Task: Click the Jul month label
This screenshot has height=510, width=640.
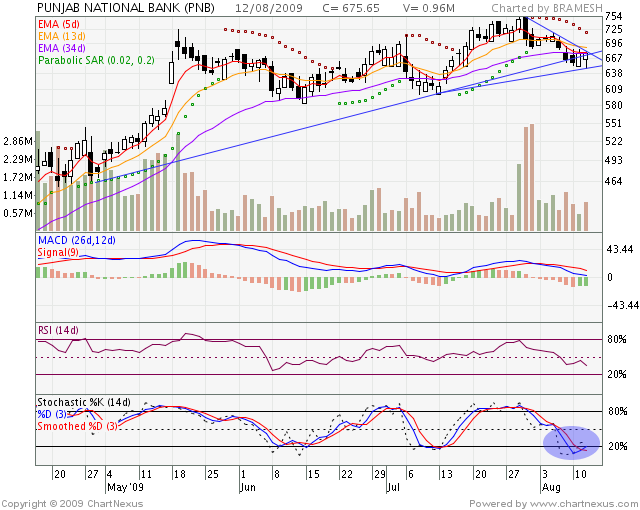Action: 393,487
